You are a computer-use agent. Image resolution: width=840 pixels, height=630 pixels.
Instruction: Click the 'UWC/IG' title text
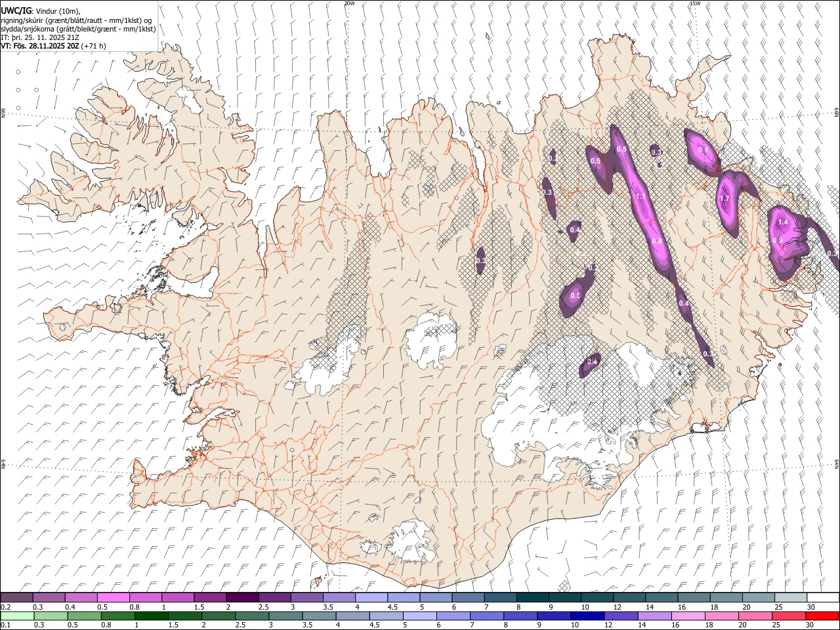point(15,10)
